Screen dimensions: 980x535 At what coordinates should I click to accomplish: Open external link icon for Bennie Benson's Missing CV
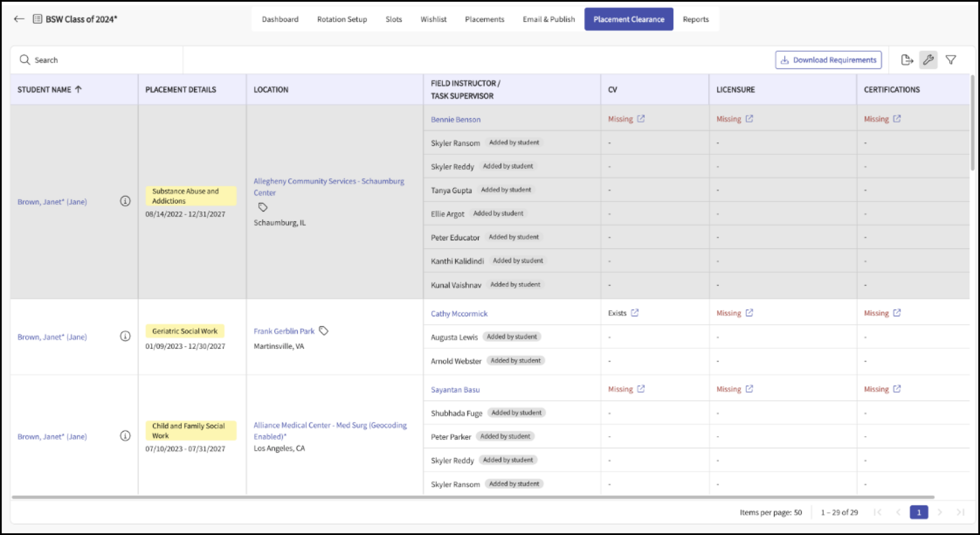(x=641, y=118)
